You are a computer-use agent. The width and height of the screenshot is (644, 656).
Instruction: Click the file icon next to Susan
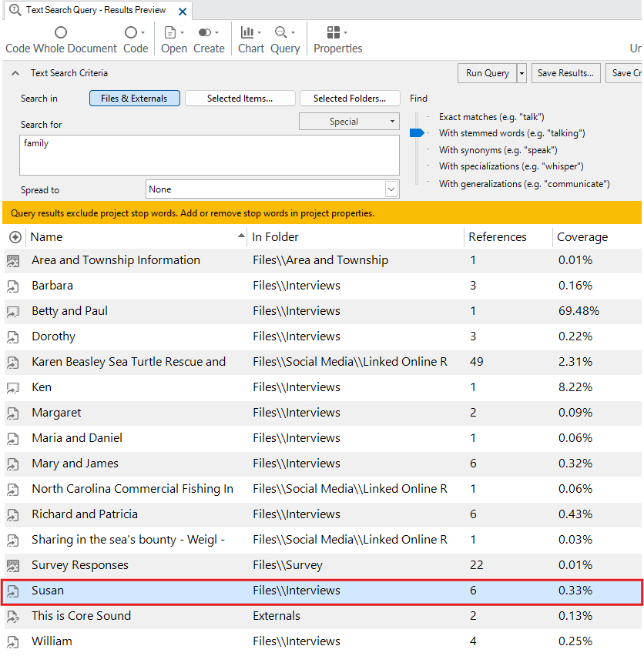[x=13, y=591]
